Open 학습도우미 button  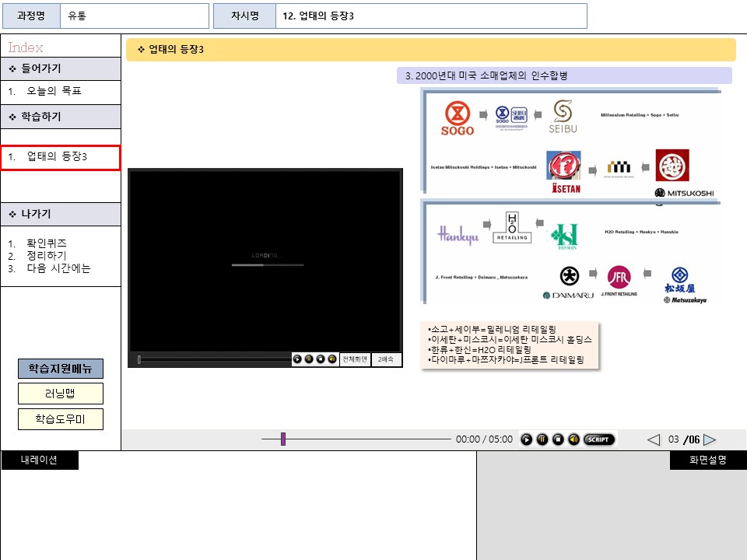point(61,419)
